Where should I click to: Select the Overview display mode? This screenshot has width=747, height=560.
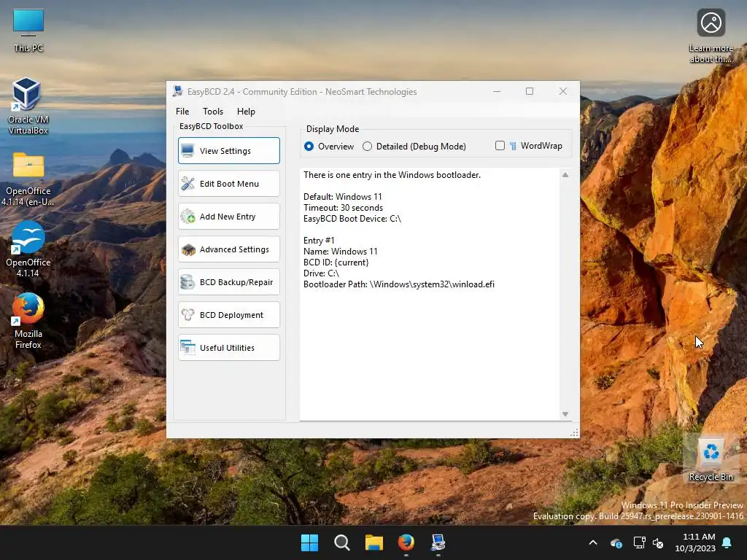[x=329, y=146]
